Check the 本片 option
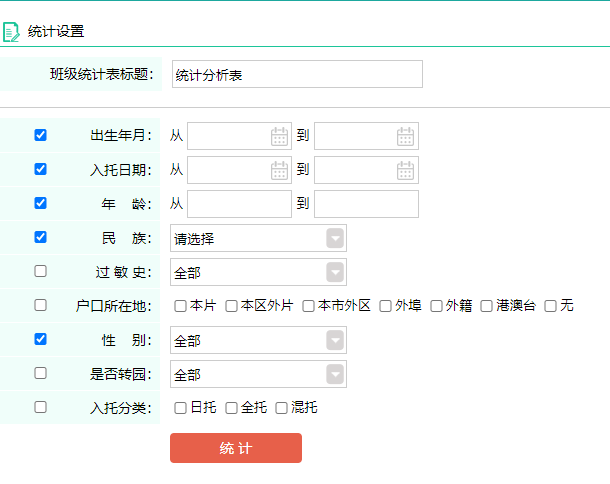The height and width of the screenshot is (484, 610). coord(180,306)
